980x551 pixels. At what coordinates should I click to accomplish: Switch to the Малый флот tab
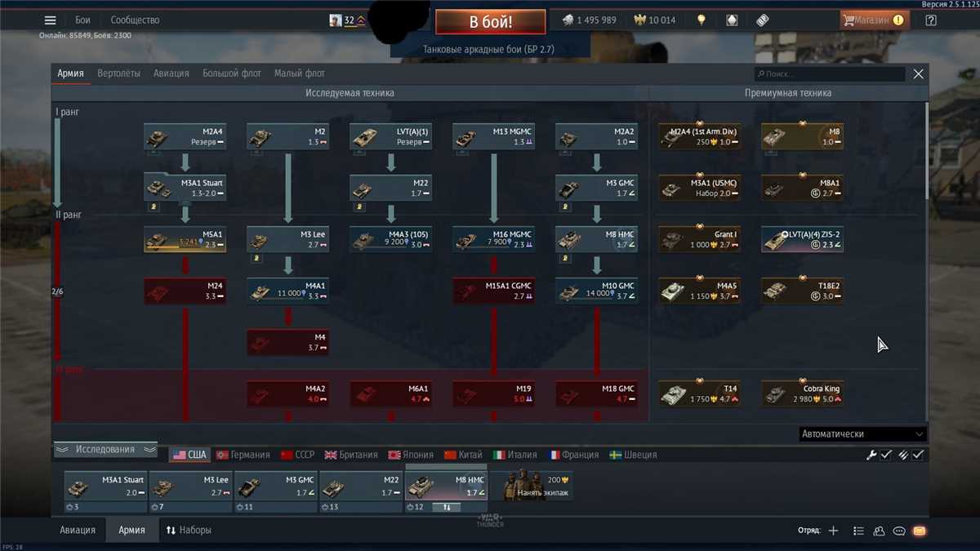coord(300,73)
